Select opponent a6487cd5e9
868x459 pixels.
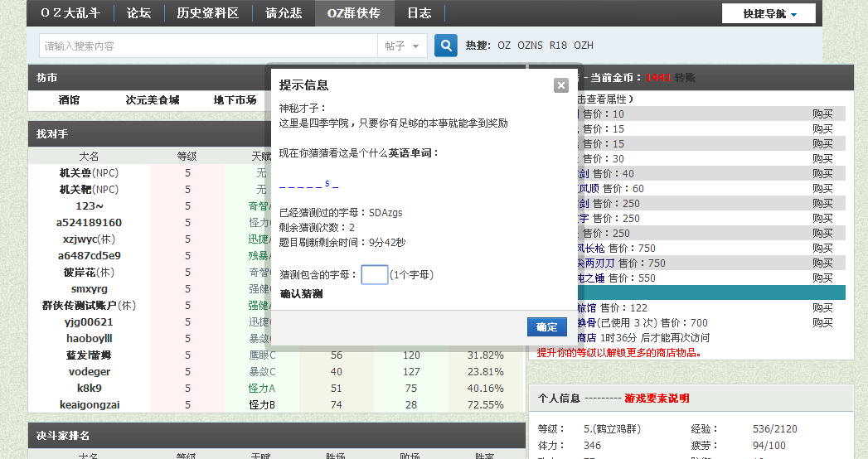point(90,256)
